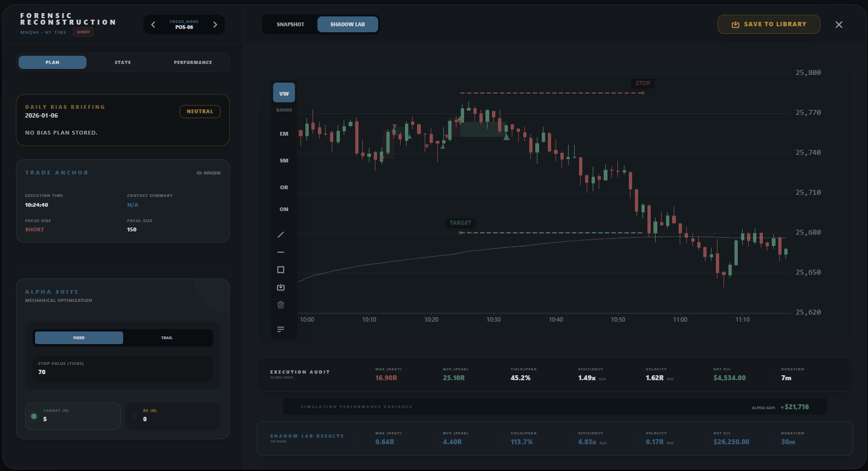Screen dimensions: 868x471
Task: Click the trash icon to delete drawings
Action: 281,305
